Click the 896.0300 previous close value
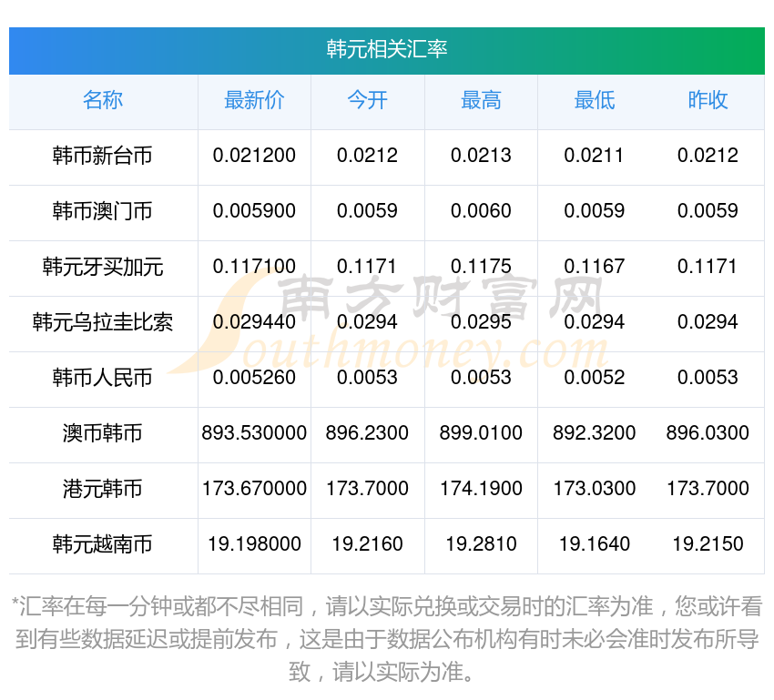This screenshot has width=774, height=700. pyautogui.click(x=708, y=432)
